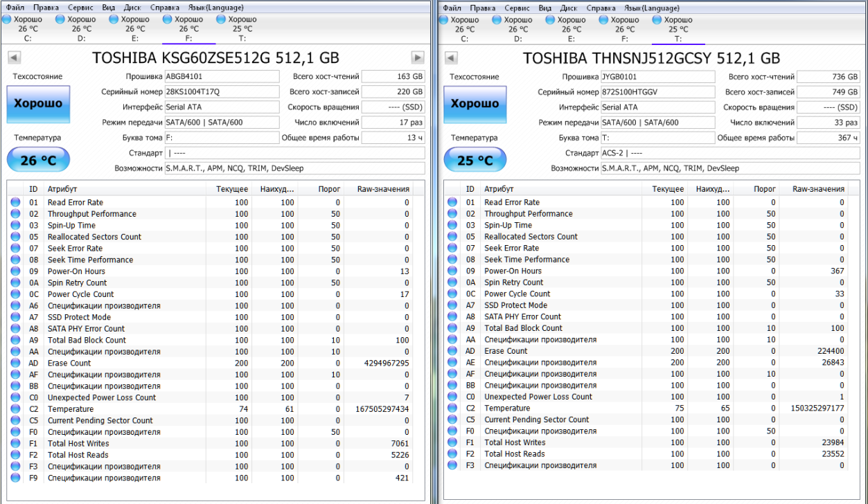Open Сервис menu in left window

coord(80,8)
